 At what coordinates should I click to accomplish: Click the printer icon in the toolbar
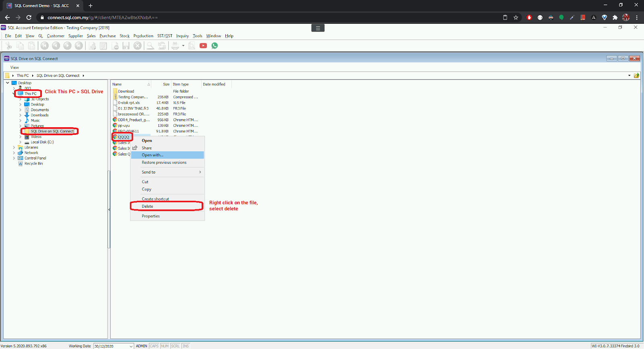tap(175, 46)
